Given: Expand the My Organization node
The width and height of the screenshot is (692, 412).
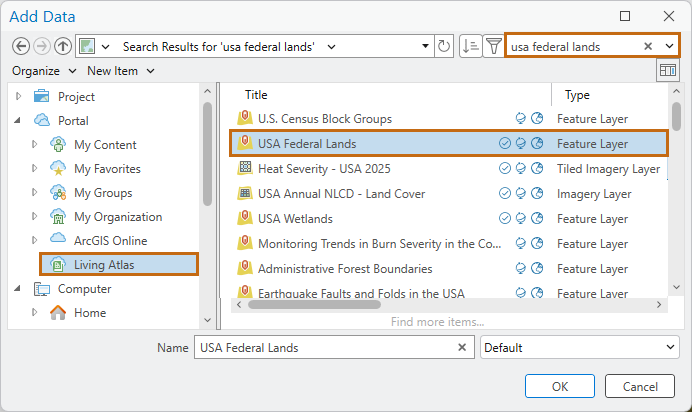Looking at the screenshot, I should [x=34, y=216].
